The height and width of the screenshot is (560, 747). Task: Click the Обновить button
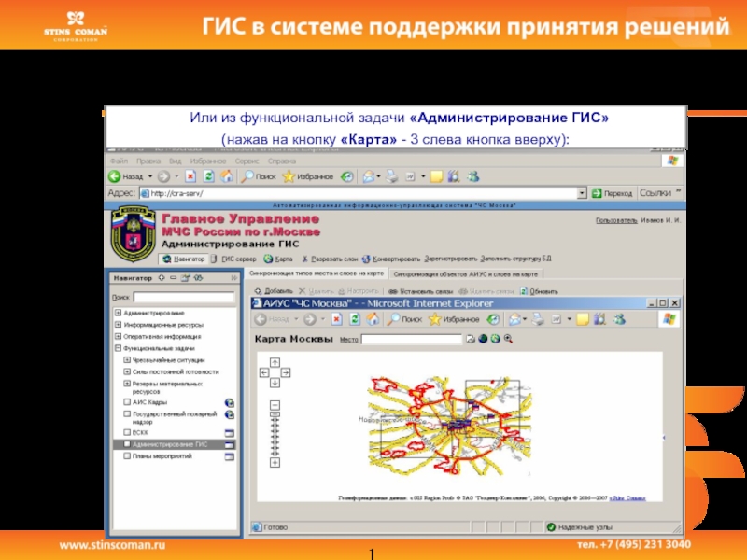tap(539, 291)
